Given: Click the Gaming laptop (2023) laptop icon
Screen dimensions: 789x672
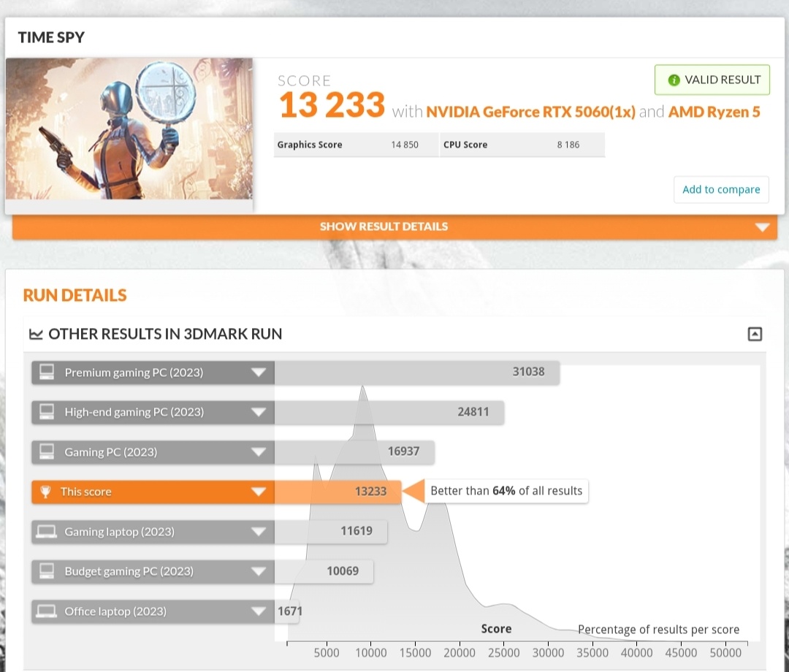Looking at the screenshot, I should click(x=47, y=531).
